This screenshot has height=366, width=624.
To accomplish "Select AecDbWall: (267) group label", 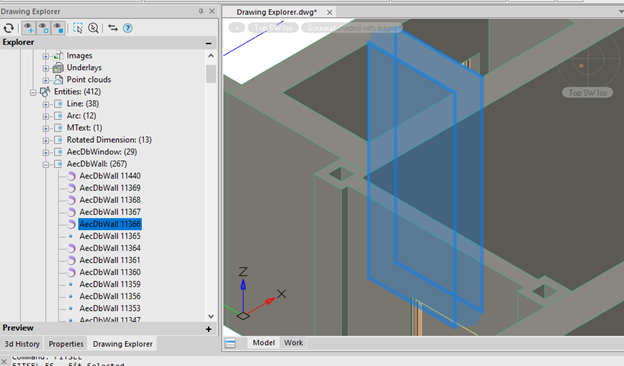I will [x=97, y=164].
